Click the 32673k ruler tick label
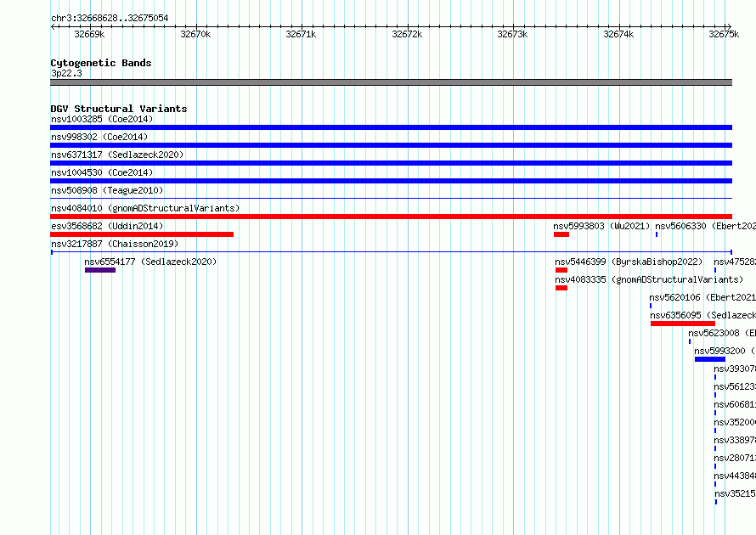Screen dimensions: 756x535 coord(512,34)
